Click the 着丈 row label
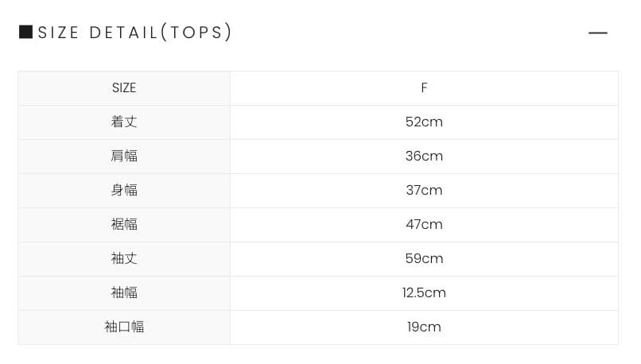The height and width of the screenshot is (364, 641). pyautogui.click(x=124, y=122)
